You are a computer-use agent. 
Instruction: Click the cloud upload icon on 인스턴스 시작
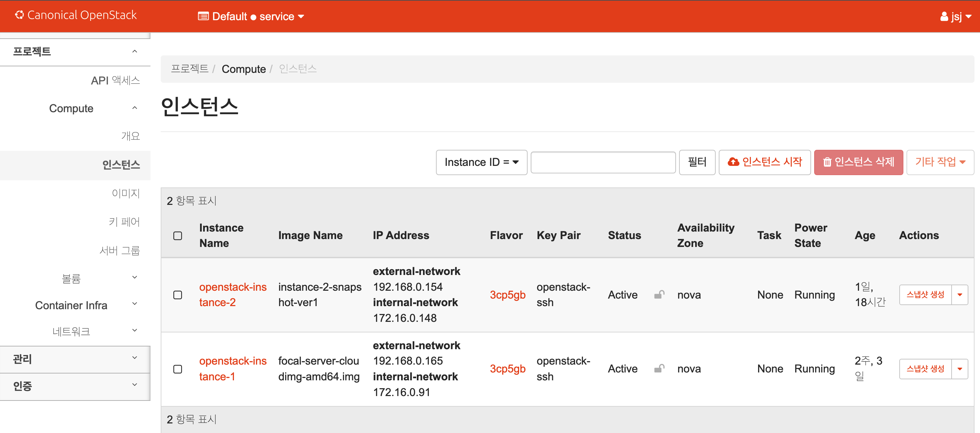point(733,162)
